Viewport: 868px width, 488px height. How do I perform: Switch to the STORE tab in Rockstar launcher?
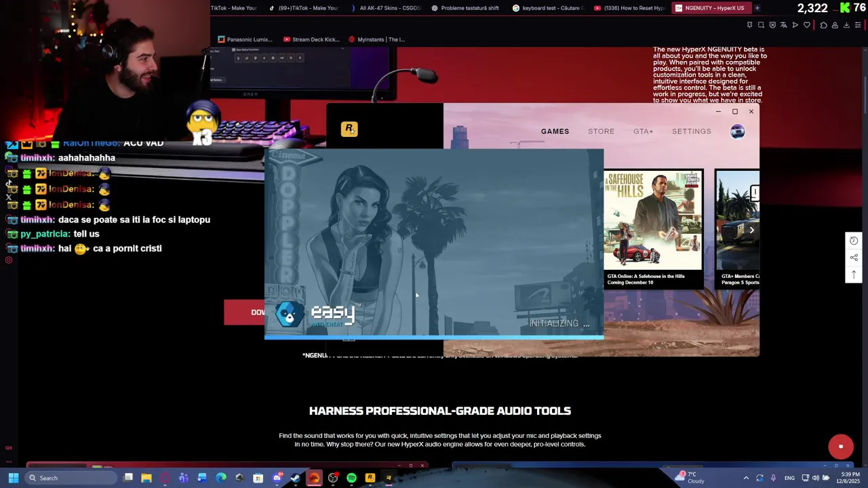click(x=601, y=131)
